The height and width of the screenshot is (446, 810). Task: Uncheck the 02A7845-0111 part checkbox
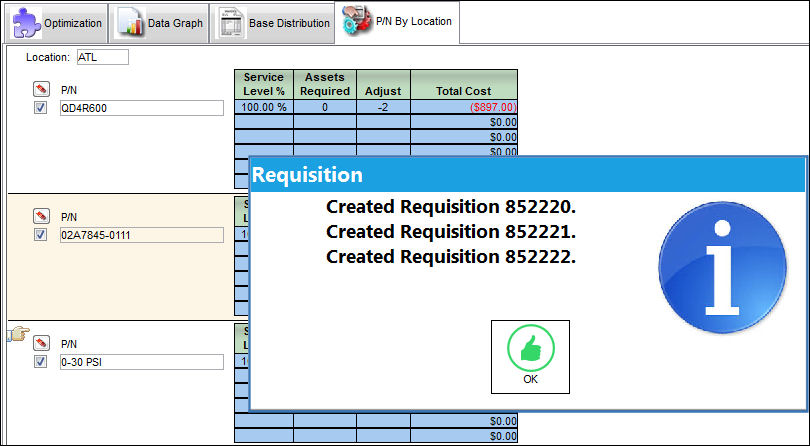[40, 235]
